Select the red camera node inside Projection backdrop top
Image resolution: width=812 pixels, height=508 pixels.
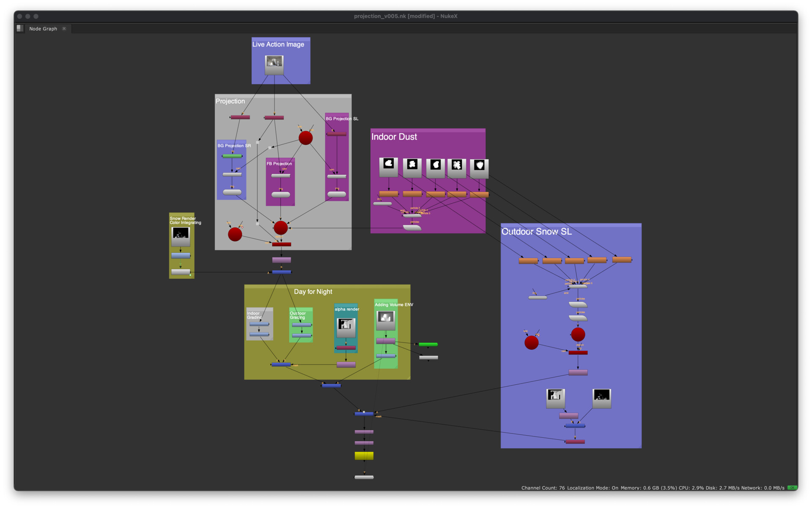[x=305, y=138]
